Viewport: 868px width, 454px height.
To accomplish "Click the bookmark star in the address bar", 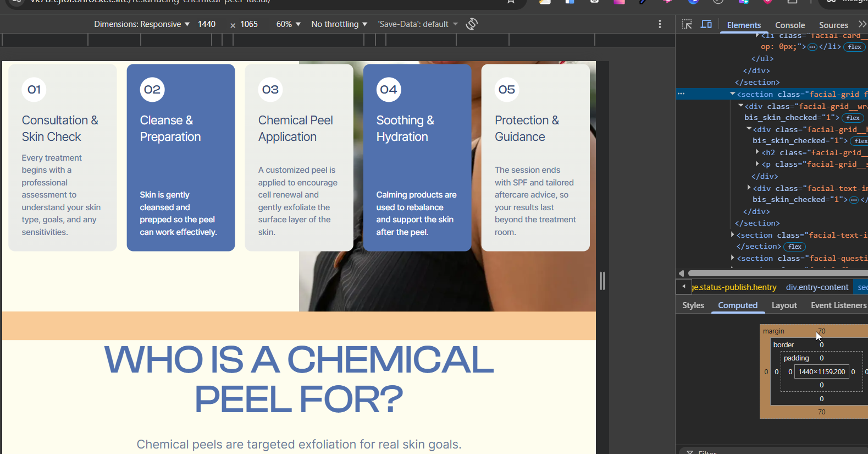I will coord(511,2).
